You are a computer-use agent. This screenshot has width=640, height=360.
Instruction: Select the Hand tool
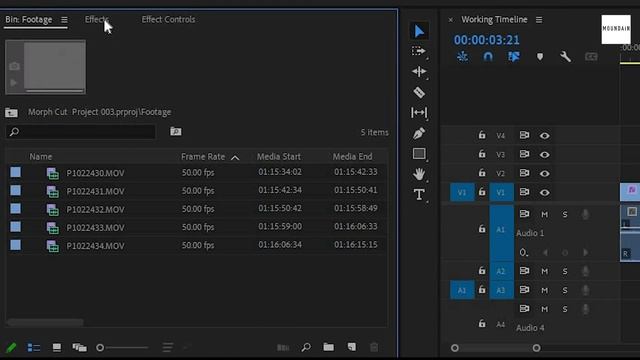419,174
